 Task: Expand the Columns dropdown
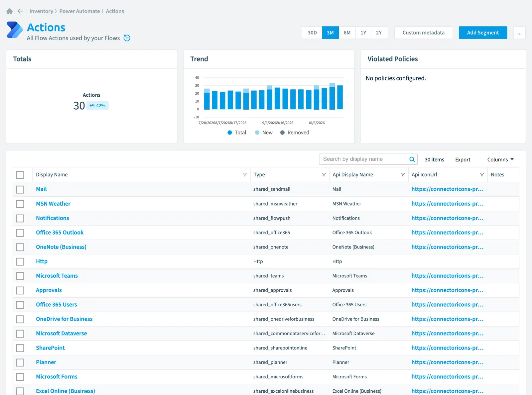pyautogui.click(x=500, y=159)
